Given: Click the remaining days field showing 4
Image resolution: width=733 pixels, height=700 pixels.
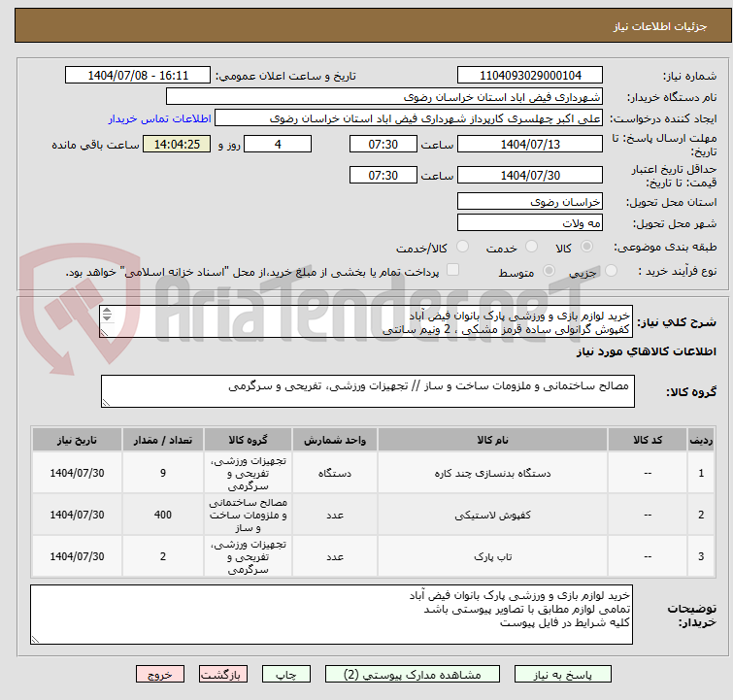Looking at the screenshot, I should (x=278, y=144).
